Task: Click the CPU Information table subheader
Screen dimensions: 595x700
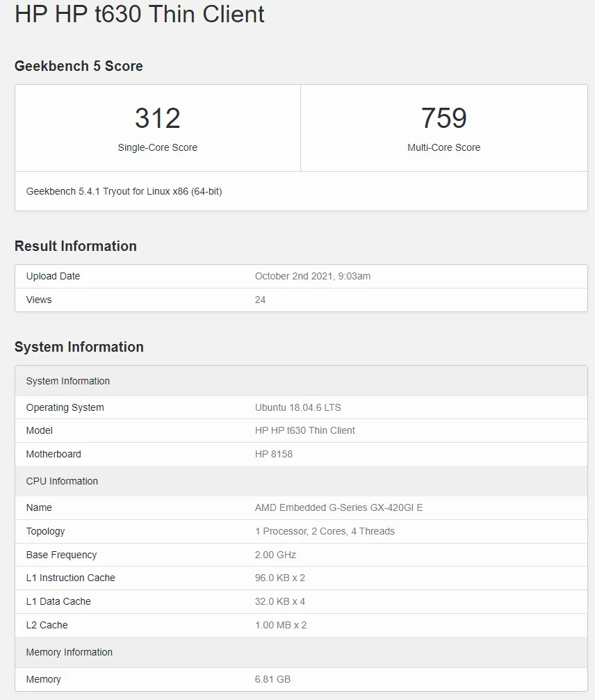Action: pos(62,481)
